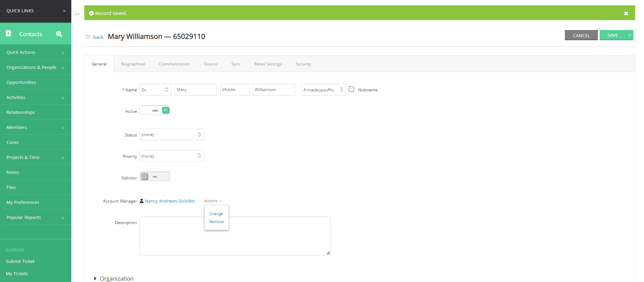Toggle the Active yes switch

click(155, 110)
